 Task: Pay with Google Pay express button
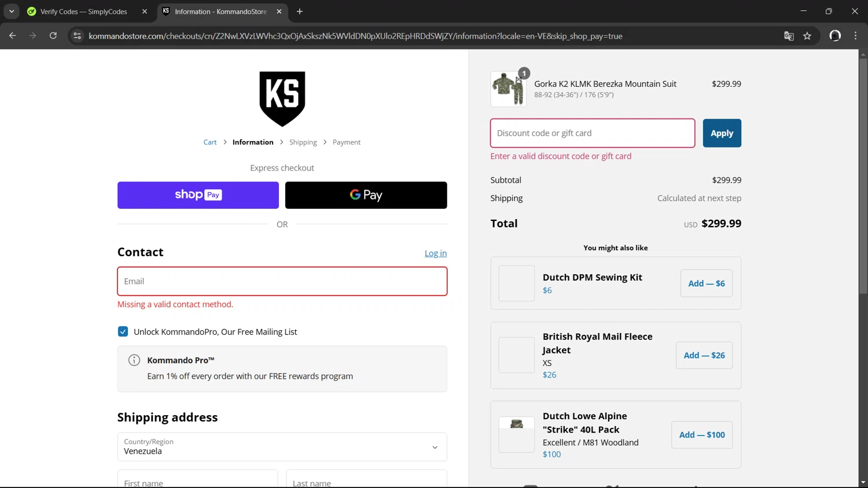366,195
